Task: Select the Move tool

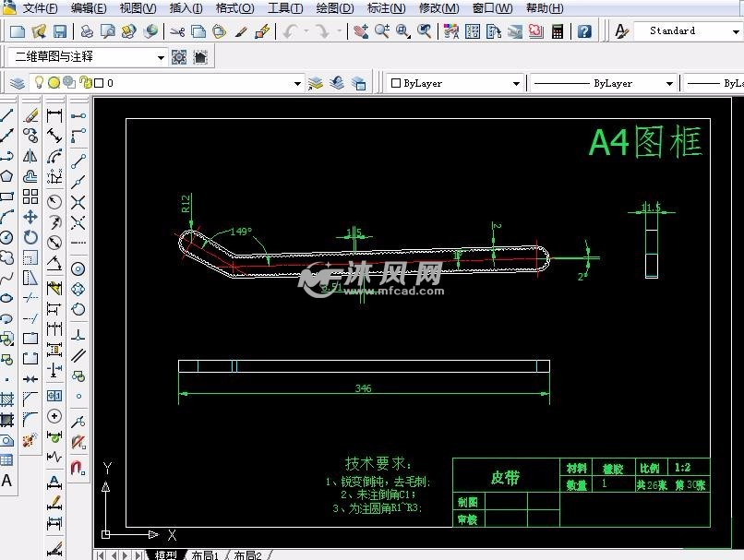Action: pos(30,217)
